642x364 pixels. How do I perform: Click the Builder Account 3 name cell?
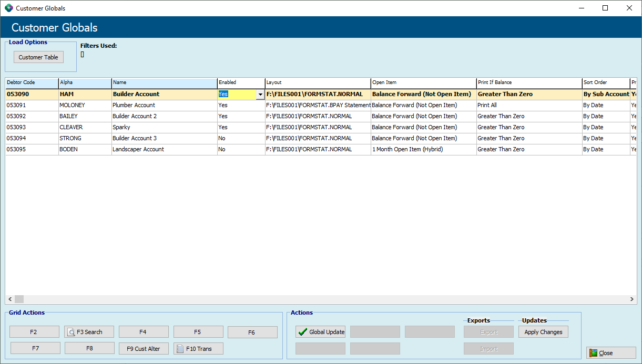tap(165, 138)
